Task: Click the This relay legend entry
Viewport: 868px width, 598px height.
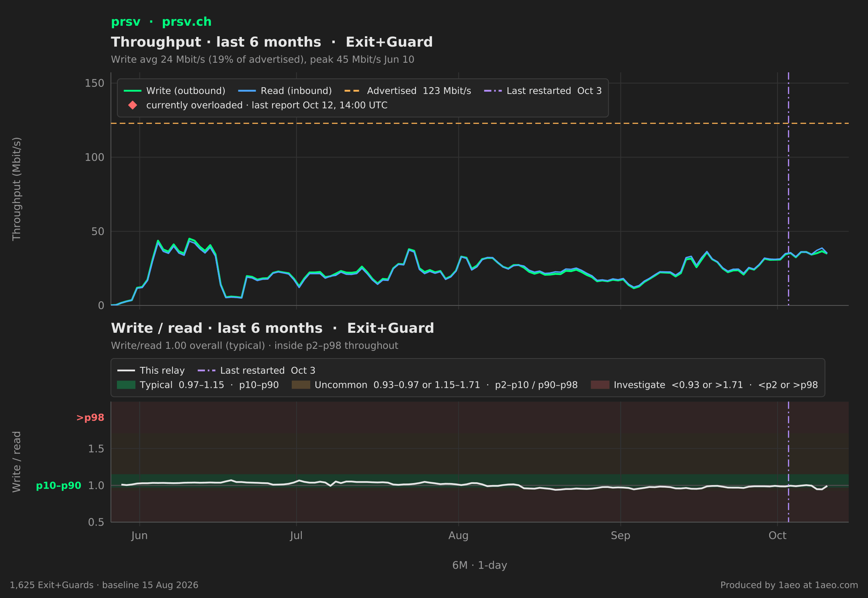Action: [151, 371]
